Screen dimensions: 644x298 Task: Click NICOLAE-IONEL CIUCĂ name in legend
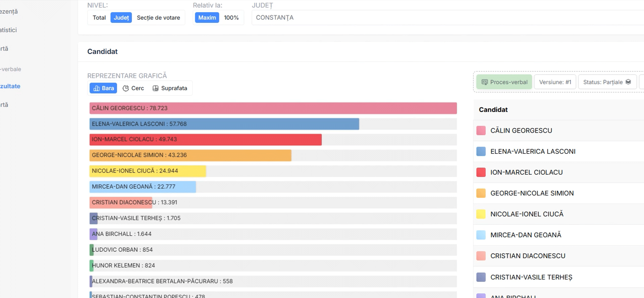(x=527, y=214)
